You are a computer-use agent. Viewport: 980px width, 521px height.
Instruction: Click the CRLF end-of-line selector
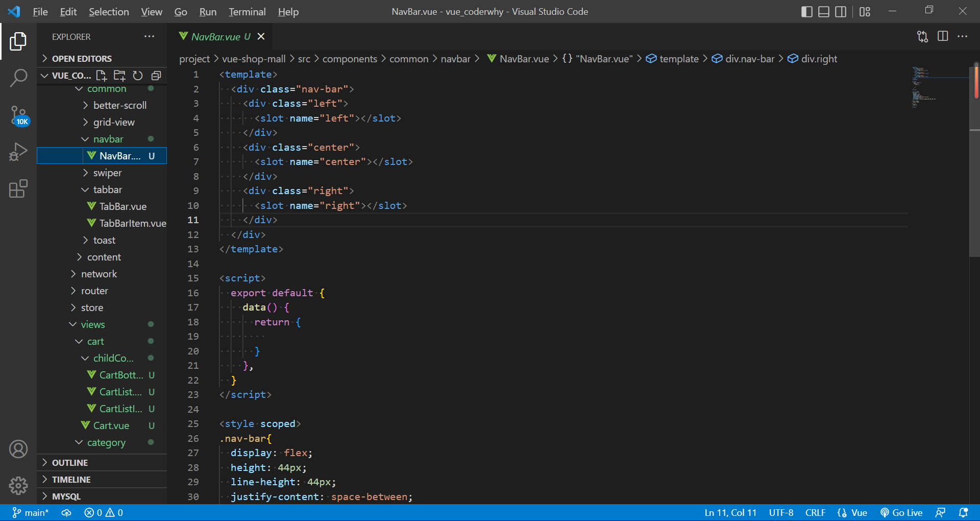pyautogui.click(x=815, y=512)
